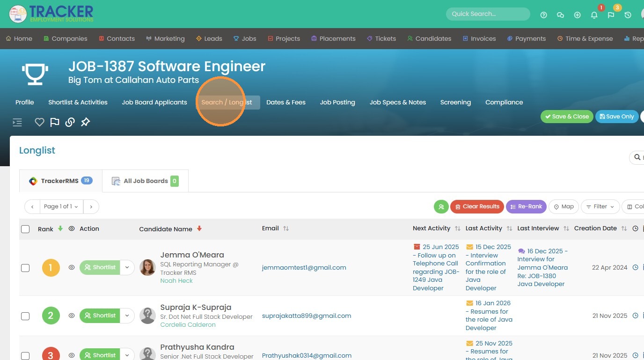Viewport: 644px width, 360px height.
Task: Sort by Email column
Action: [285, 228]
